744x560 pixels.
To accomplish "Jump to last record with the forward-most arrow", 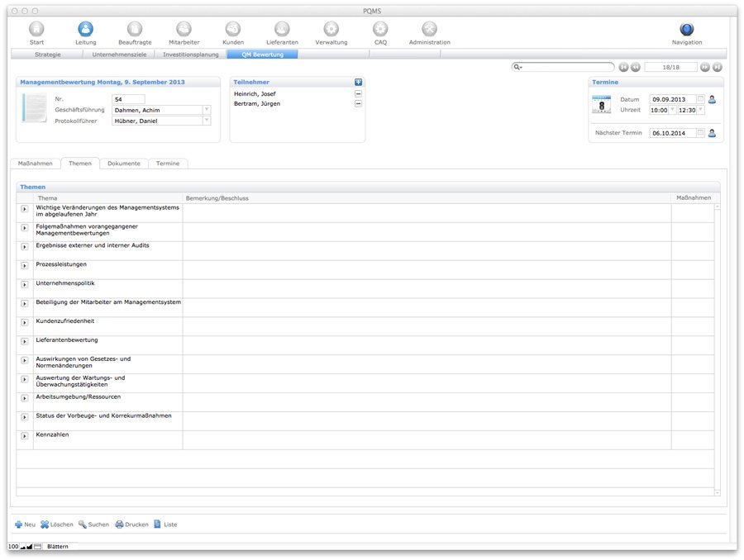I will (718, 67).
